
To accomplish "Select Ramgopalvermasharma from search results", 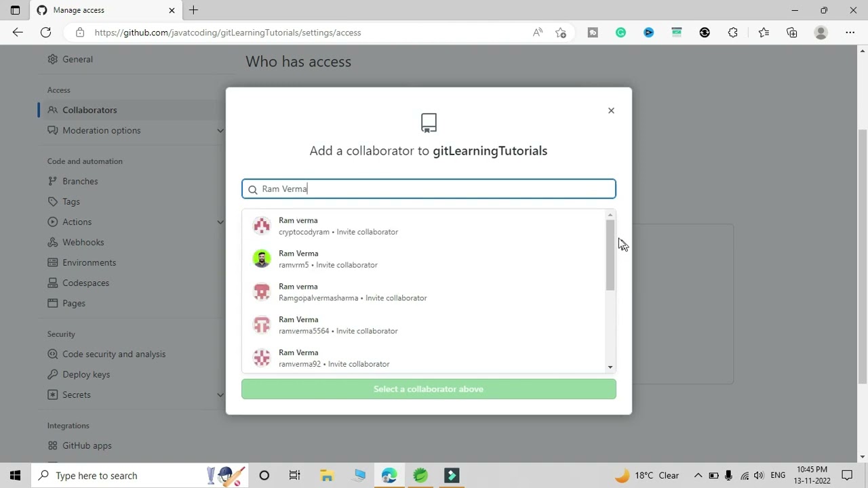I will pyautogui.click(x=425, y=292).
